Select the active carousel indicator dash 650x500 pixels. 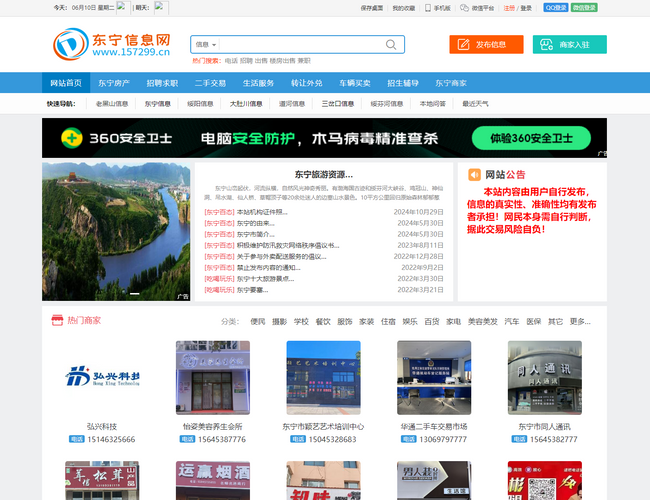pyautogui.click(x=134, y=294)
